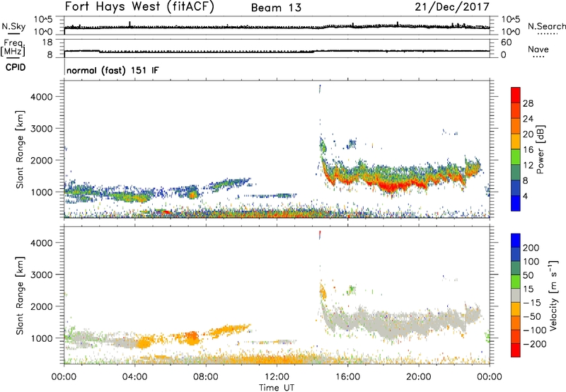The image size is (566, 392).
Task: Click the gray band of velocity color bar
Action: coord(516,295)
